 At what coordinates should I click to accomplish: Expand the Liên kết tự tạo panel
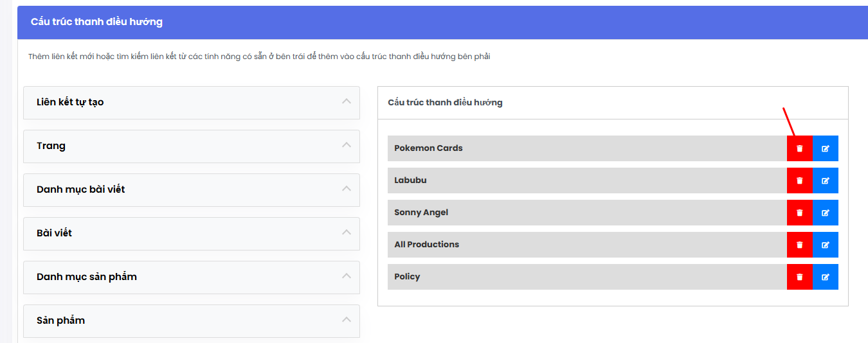point(192,103)
